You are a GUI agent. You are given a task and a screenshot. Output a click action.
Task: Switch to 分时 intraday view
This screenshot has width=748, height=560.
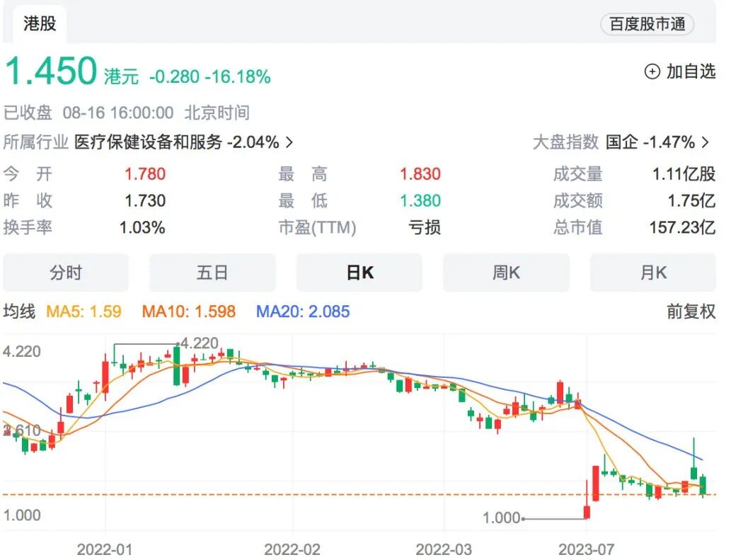[x=66, y=272]
